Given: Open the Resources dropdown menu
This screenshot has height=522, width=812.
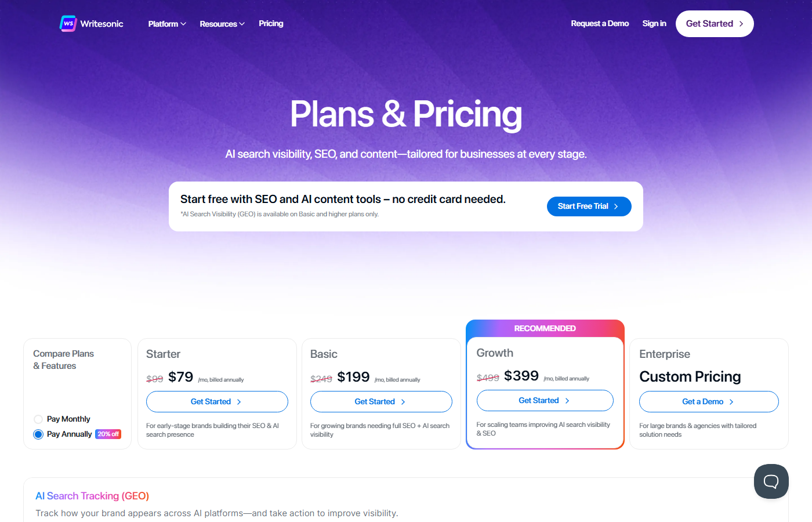Looking at the screenshot, I should tap(222, 23).
